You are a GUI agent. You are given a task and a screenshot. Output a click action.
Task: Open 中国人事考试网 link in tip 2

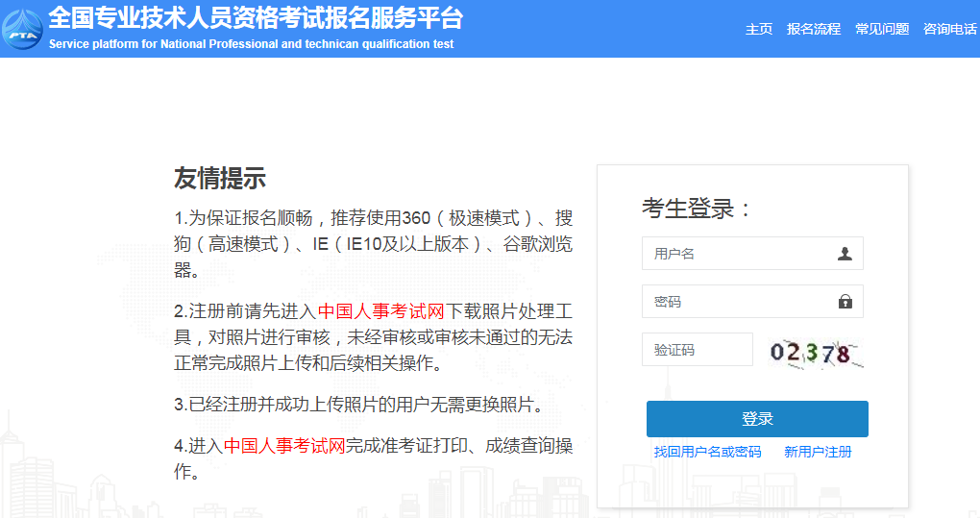click(381, 311)
